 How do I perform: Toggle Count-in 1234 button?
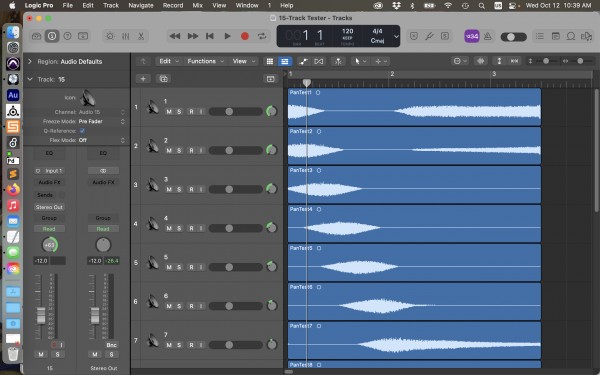(x=472, y=36)
